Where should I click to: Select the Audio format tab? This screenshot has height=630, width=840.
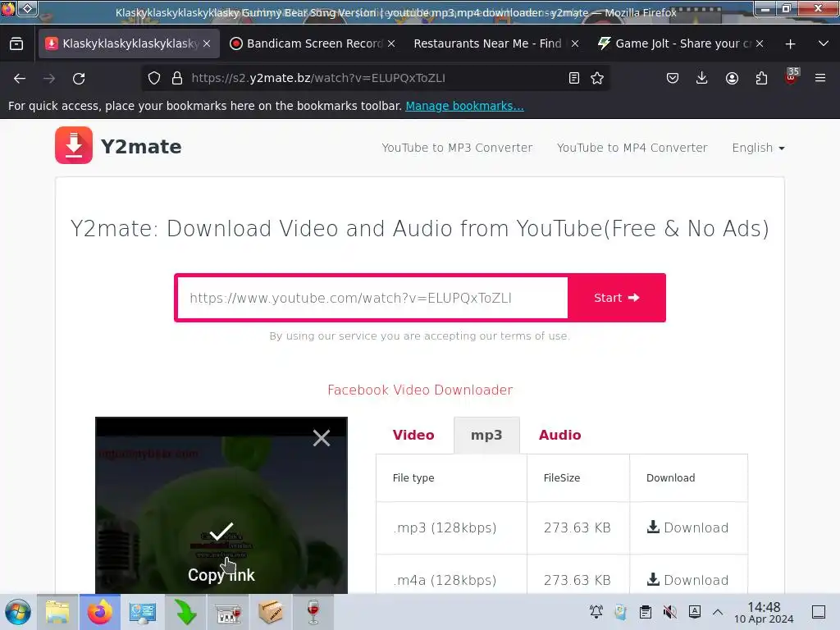pyautogui.click(x=559, y=435)
